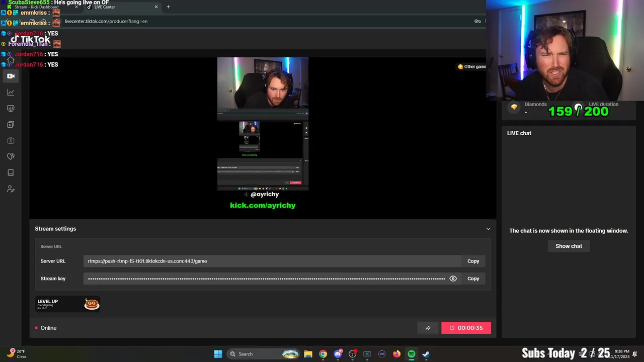Click the kick.com/ayrichy overlay text
The height and width of the screenshot is (362, 644).
point(263,205)
